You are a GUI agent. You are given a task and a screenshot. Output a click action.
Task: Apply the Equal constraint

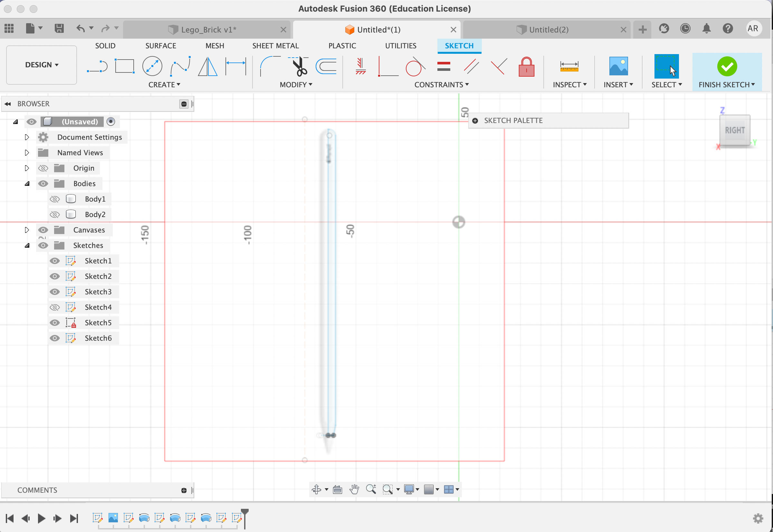(444, 66)
